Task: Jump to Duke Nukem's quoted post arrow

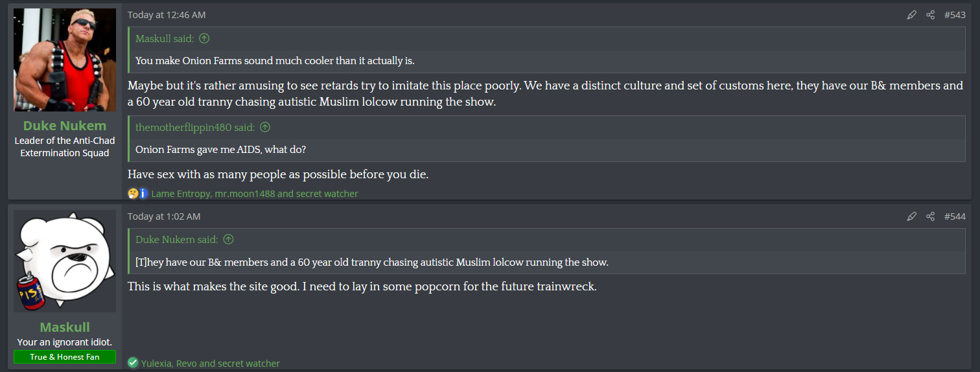Action: pyautogui.click(x=228, y=240)
